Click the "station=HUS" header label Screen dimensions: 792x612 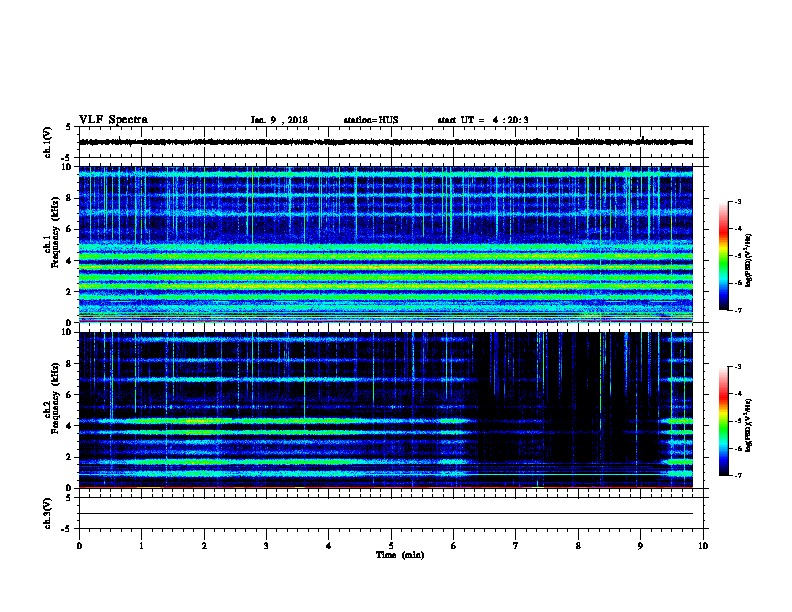[x=371, y=120]
